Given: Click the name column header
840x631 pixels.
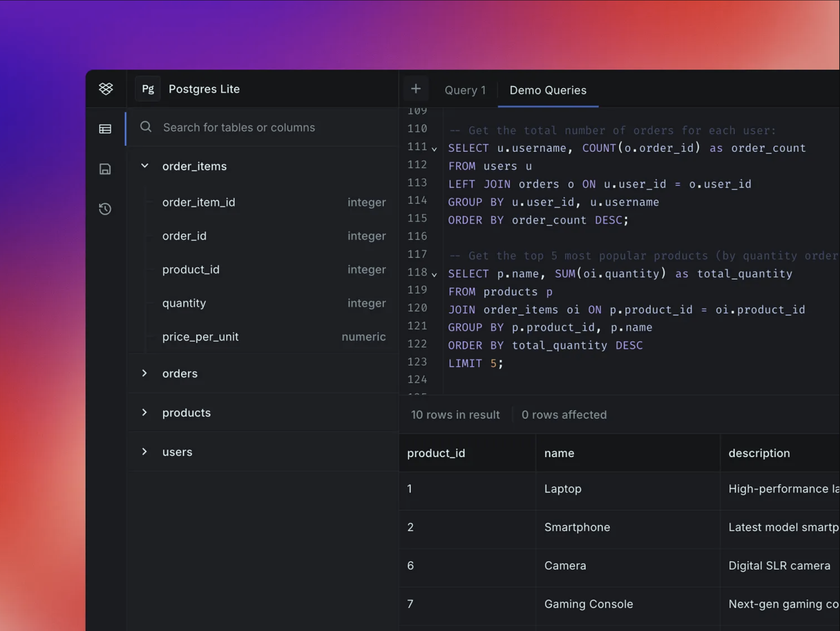Looking at the screenshot, I should 559,453.
